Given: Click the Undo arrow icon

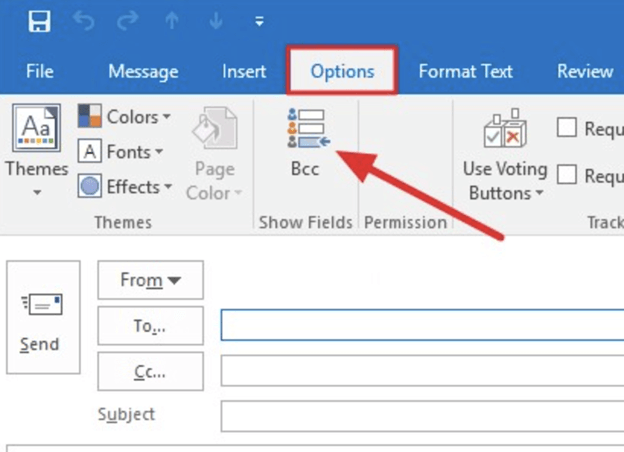Looking at the screenshot, I should 84,21.
